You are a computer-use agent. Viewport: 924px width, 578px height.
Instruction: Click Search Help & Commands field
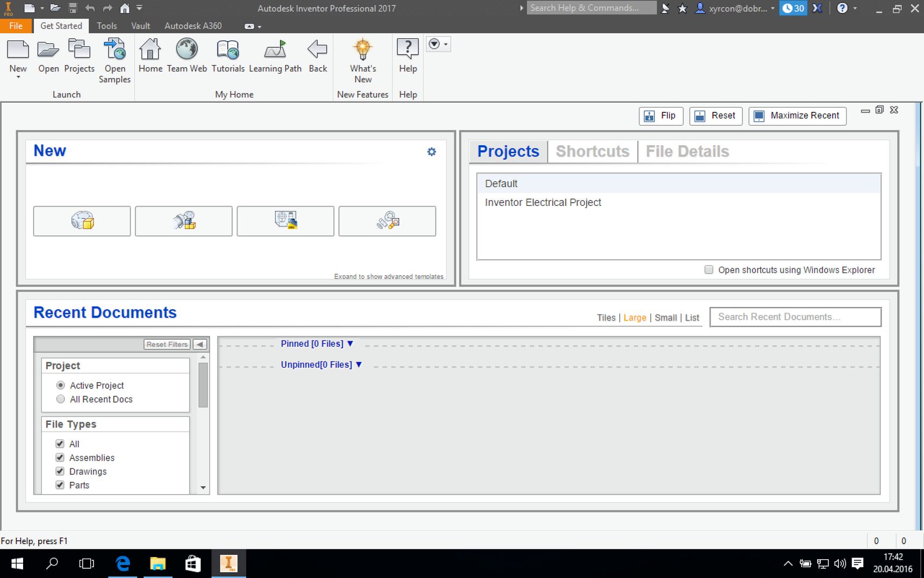(591, 8)
